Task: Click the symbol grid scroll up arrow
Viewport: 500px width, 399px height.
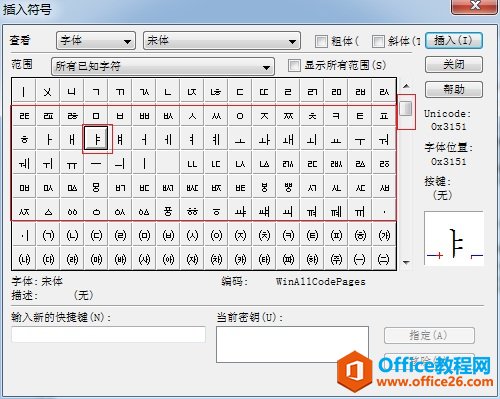Action: click(406, 86)
